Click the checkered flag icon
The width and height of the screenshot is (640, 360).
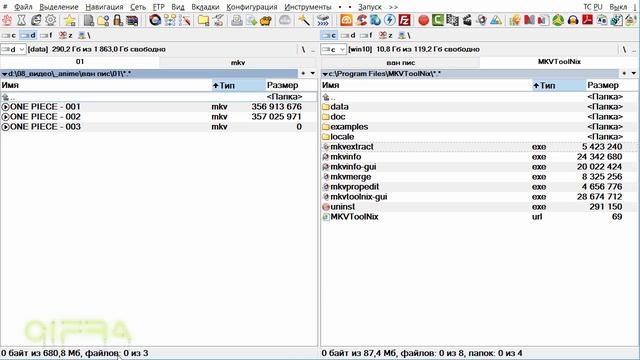452,20
